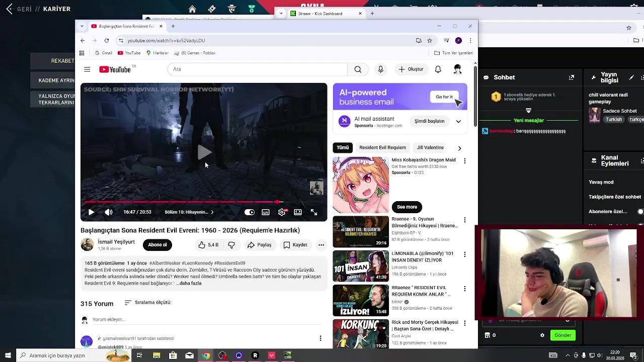Open a new tab in the YouTube window

173,26
